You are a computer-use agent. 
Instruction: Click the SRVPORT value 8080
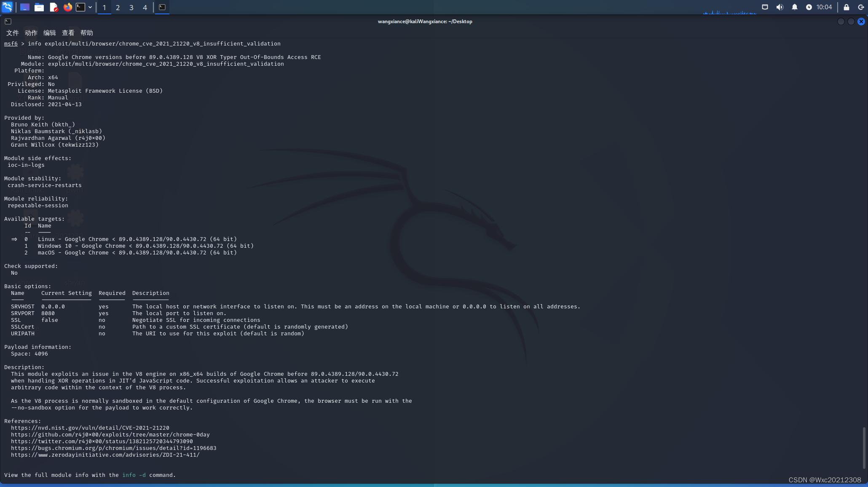pos(48,313)
